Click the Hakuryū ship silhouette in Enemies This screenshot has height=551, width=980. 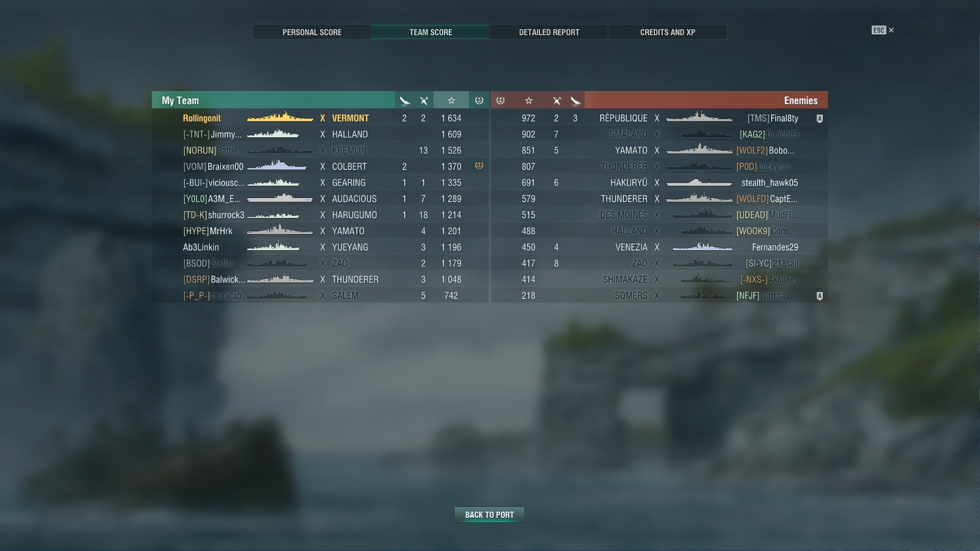tap(699, 182)
